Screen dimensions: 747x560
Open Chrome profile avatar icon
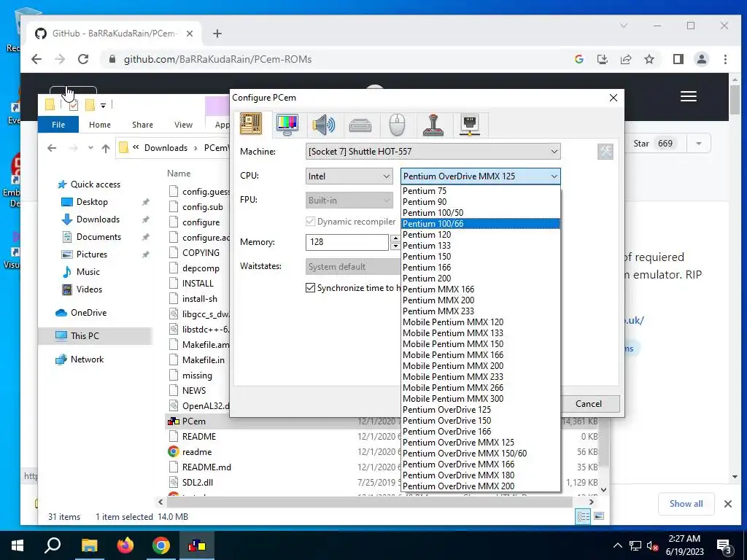point(701,59)
